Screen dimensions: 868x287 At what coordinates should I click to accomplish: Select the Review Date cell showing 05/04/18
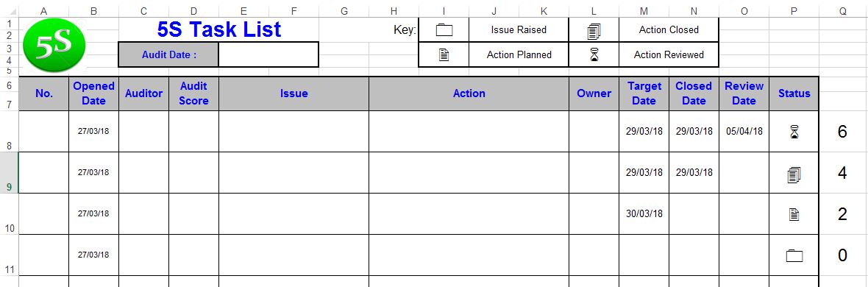[744, 131]
